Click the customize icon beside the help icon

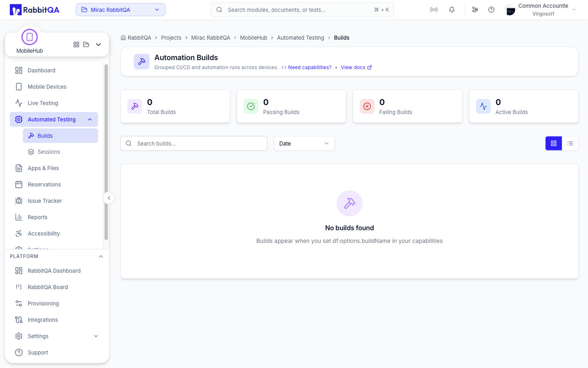click(x=475, y=10)
